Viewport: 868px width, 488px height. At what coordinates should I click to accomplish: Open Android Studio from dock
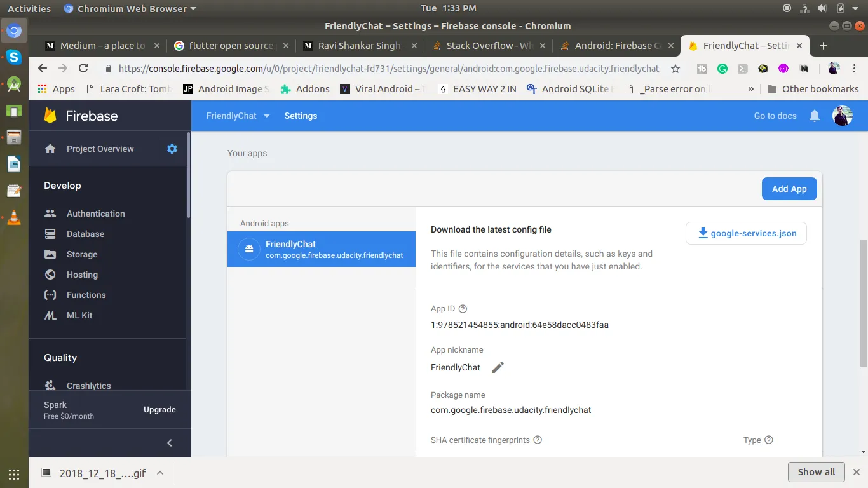click(x=14, y=84)
